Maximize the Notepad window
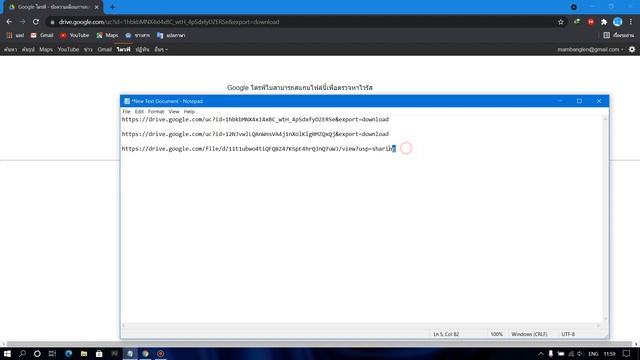 (579, 101)
